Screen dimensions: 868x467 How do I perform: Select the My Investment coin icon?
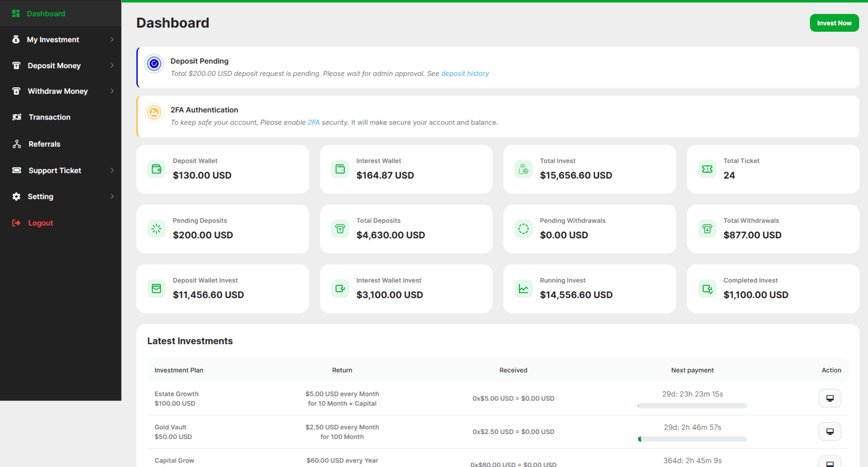point(16,40)
